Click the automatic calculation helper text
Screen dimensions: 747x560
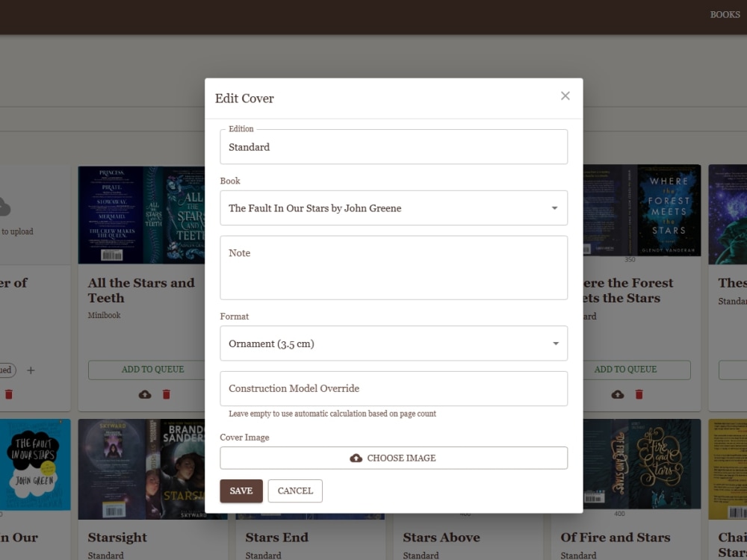332,414
